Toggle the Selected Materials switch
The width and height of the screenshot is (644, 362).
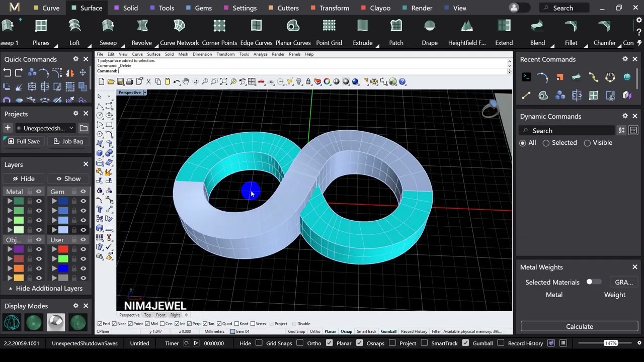594,282
